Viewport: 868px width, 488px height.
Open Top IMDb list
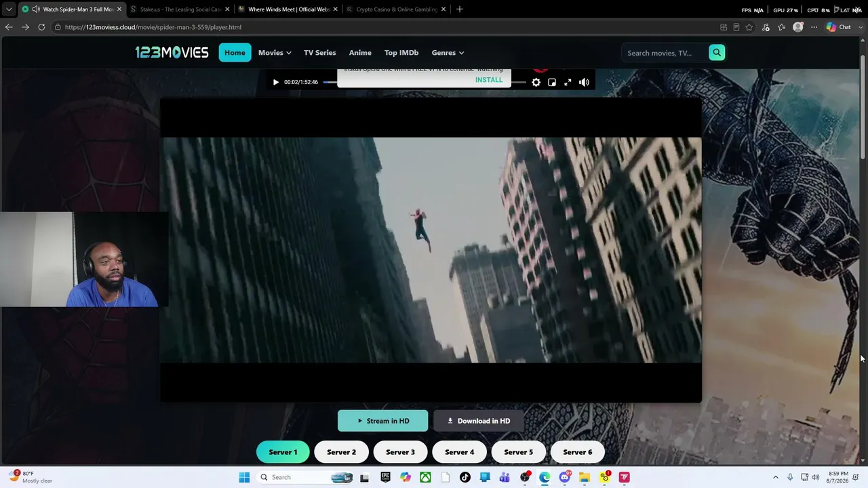[x=401, y=53]
